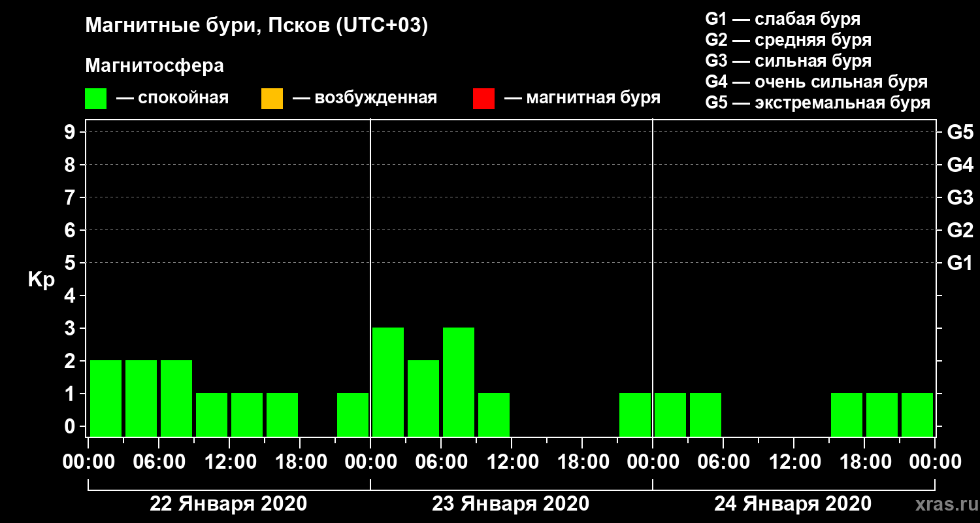Click the '18:00' tick label under 23 January
Screen dimensions: 980x523
(582, 462)
